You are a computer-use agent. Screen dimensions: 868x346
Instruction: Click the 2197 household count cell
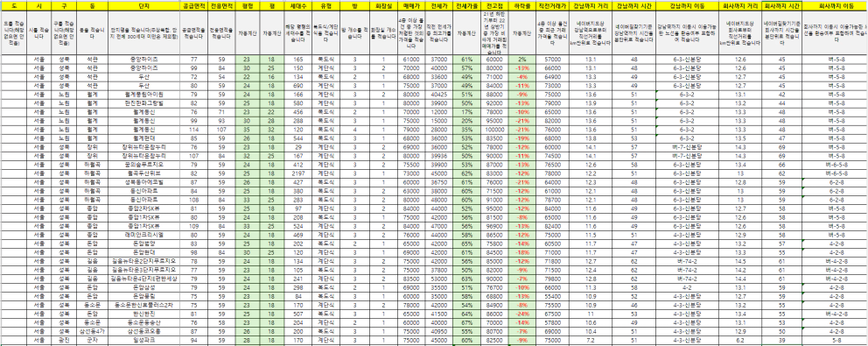(298, 173)
